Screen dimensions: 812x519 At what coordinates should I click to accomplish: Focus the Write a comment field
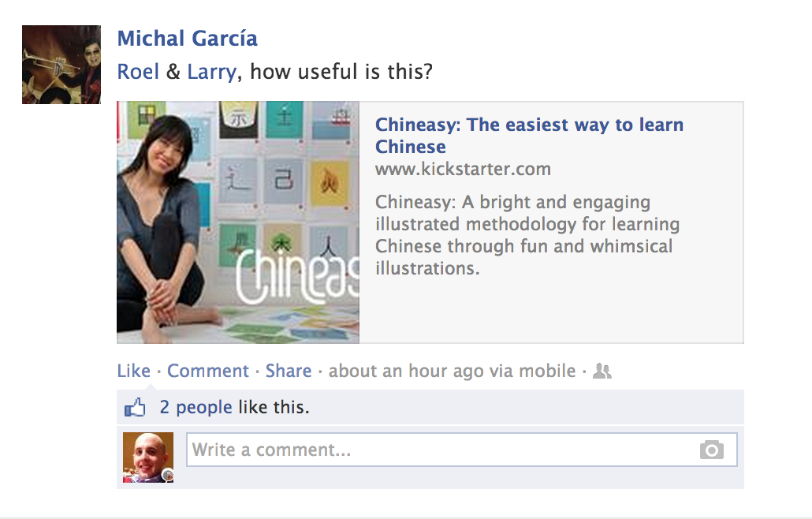tap(461, 450)
